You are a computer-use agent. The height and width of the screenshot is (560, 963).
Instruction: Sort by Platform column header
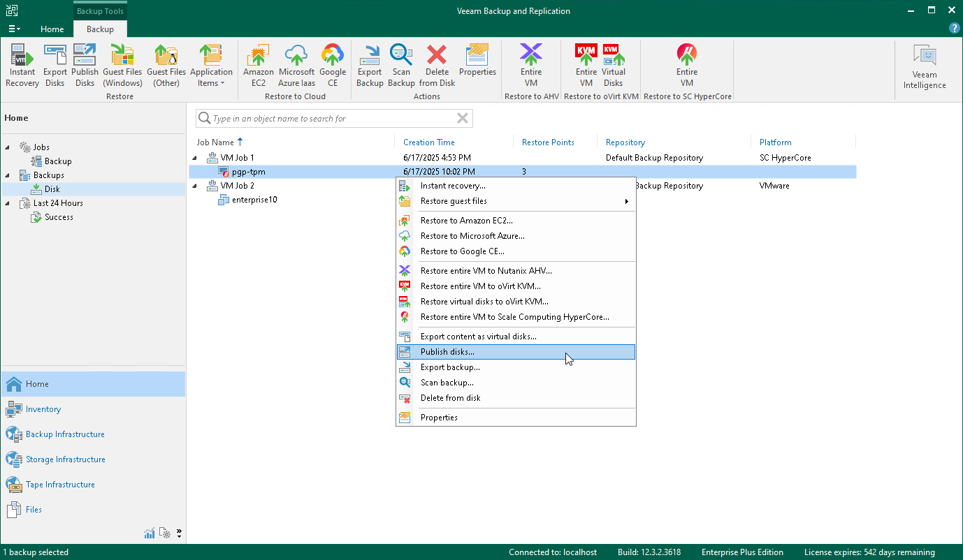click(776, 142)
